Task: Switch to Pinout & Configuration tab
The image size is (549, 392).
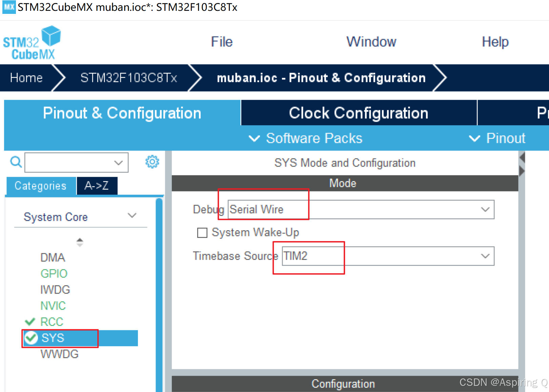Action: pyautogui.click(x=122, y=113)
